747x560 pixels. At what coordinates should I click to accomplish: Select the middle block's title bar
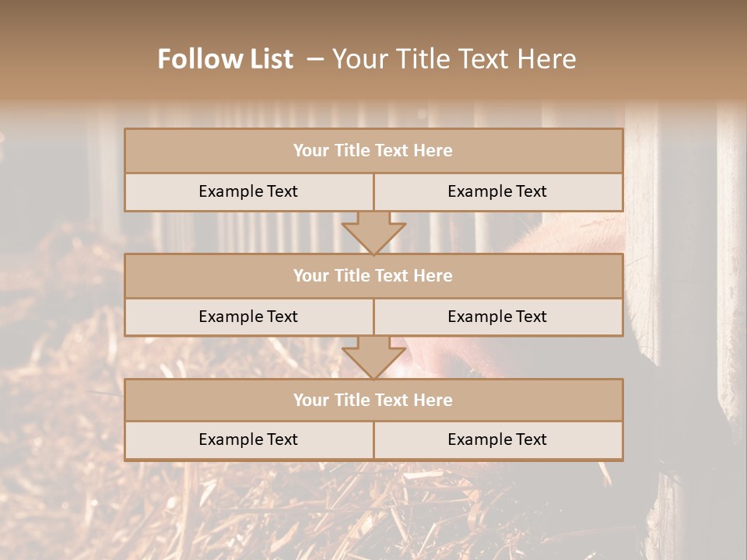coord(373,275)
